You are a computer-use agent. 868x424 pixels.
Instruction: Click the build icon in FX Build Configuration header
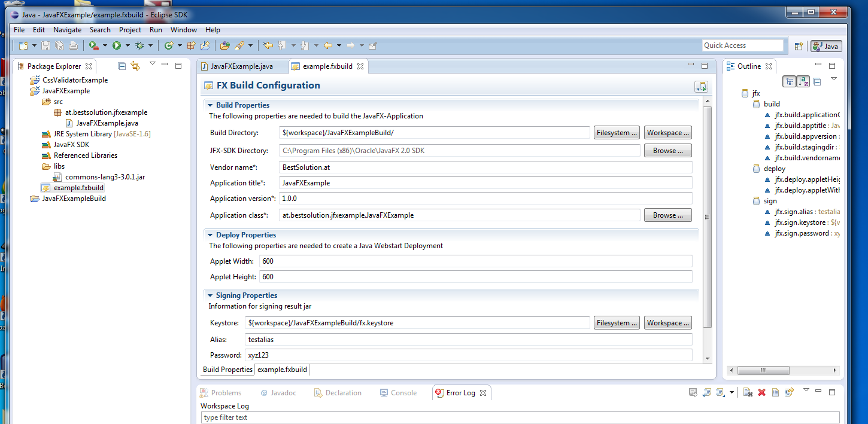coord(701,86)
